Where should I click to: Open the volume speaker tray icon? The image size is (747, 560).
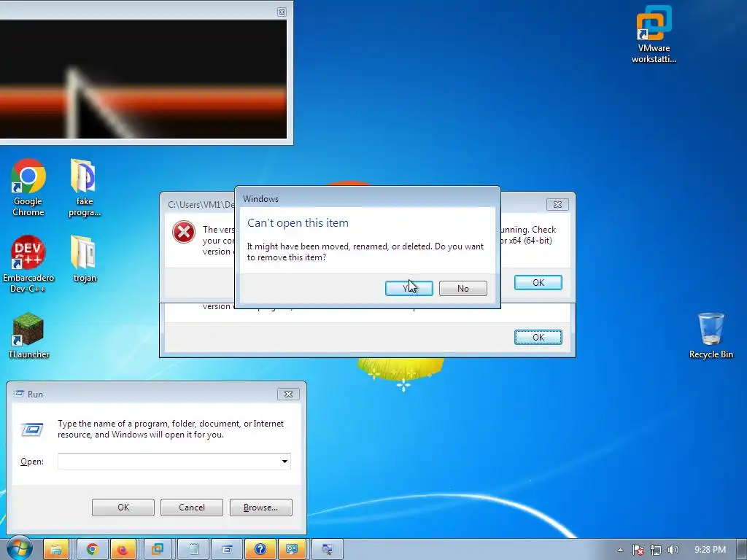pos(673,550)
